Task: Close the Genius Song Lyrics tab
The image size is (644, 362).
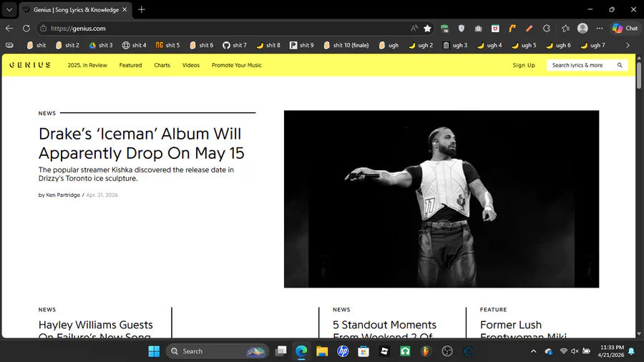Action: tap(125, 9)
